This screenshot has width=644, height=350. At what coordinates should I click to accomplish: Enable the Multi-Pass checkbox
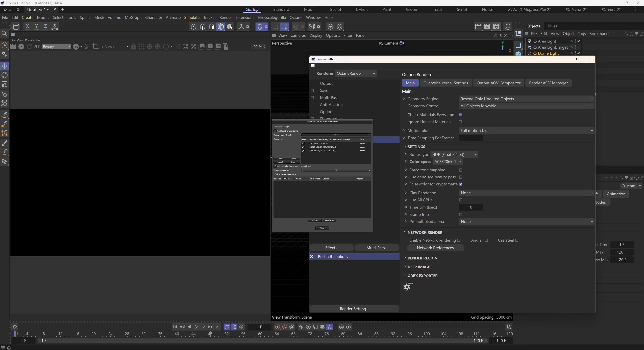click(312, 98)
